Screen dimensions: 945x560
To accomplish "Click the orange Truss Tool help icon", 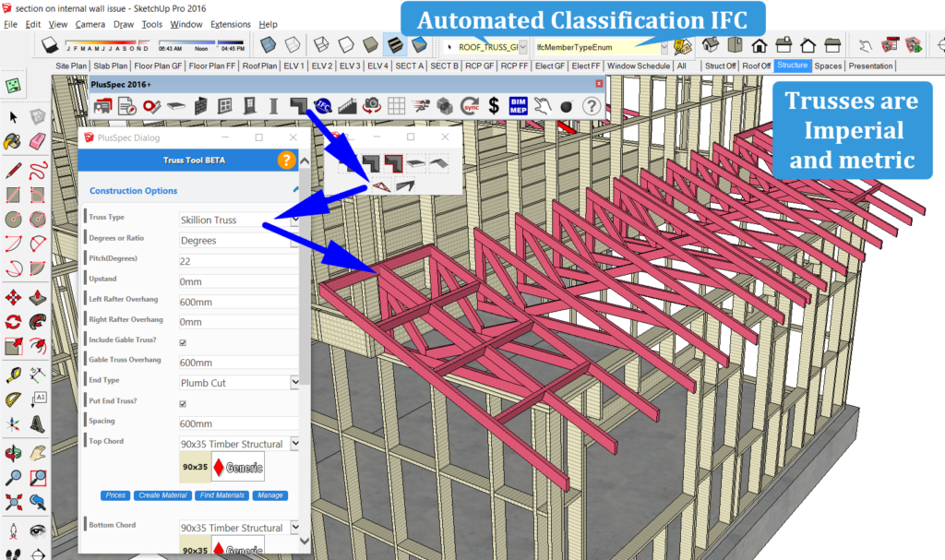I will tap(286, 161).
